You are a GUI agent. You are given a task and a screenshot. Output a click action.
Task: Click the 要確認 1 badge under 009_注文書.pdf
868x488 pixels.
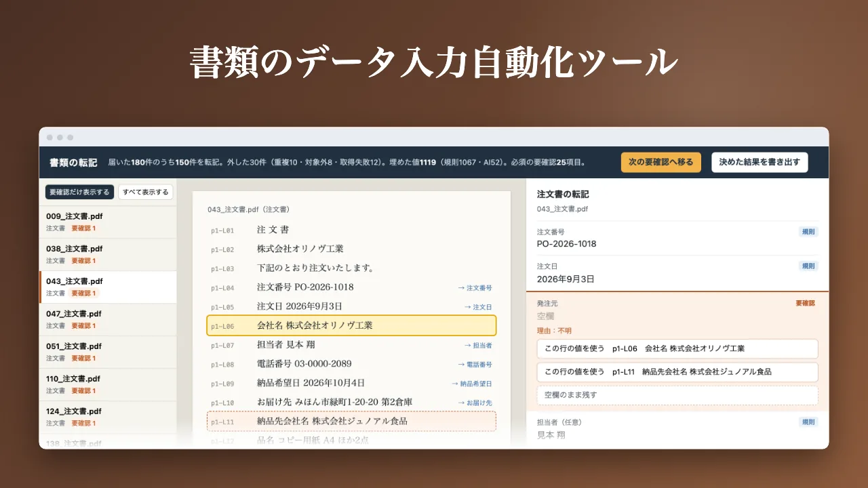(83, 228)
